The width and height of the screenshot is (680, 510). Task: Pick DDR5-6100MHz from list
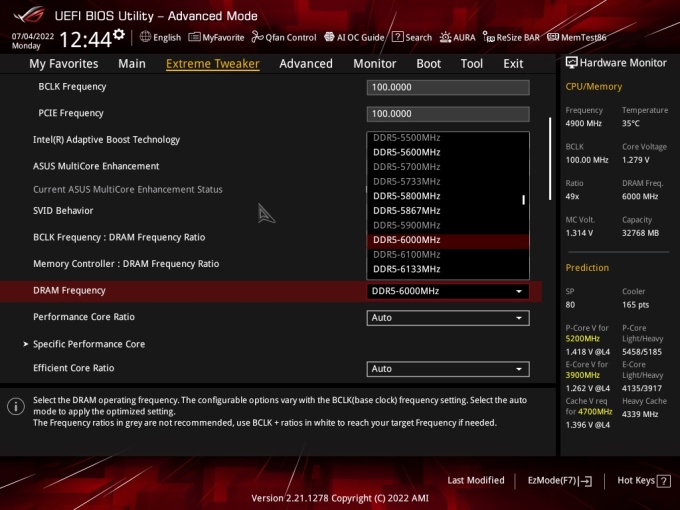click(448, 255)
